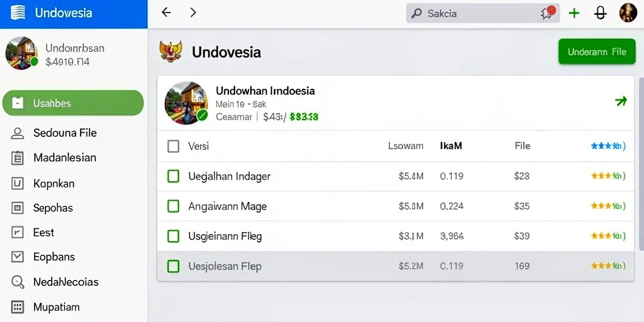Click the Mupatiam grid sidebar icon
The height and width of the screenshot is (322, 644).
(x=17, y=307)
